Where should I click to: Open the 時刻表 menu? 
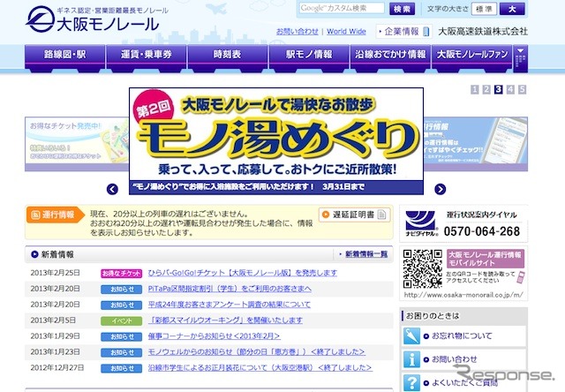(x=228, y=57)
